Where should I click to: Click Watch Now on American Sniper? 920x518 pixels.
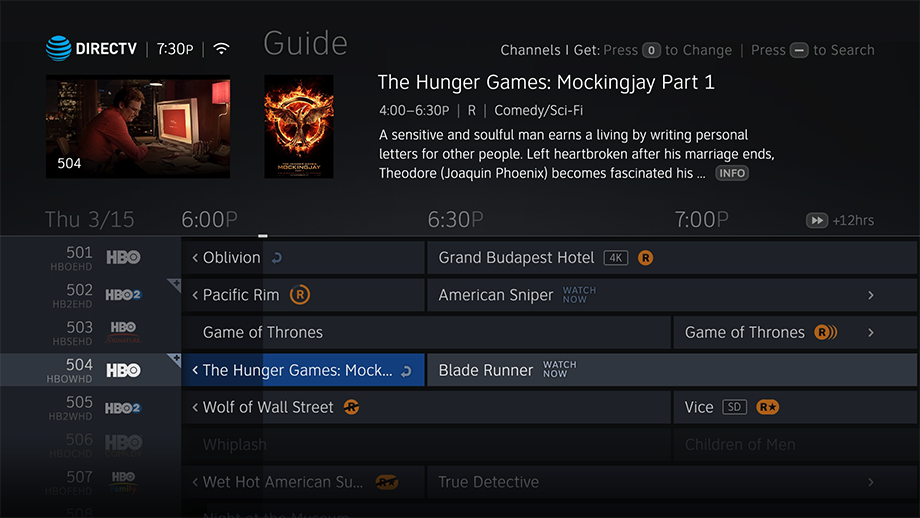coord(579,294)
